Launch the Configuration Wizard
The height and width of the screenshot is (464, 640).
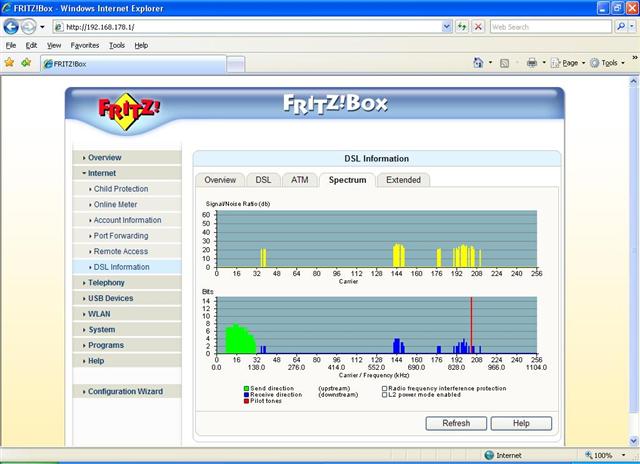[127, 391]
